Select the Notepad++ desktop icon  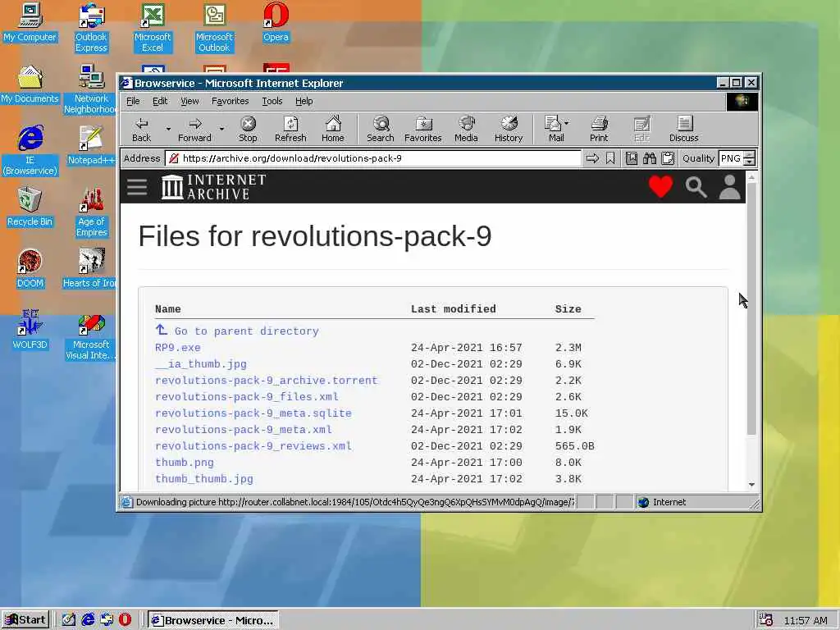click(x=90, y=145)
